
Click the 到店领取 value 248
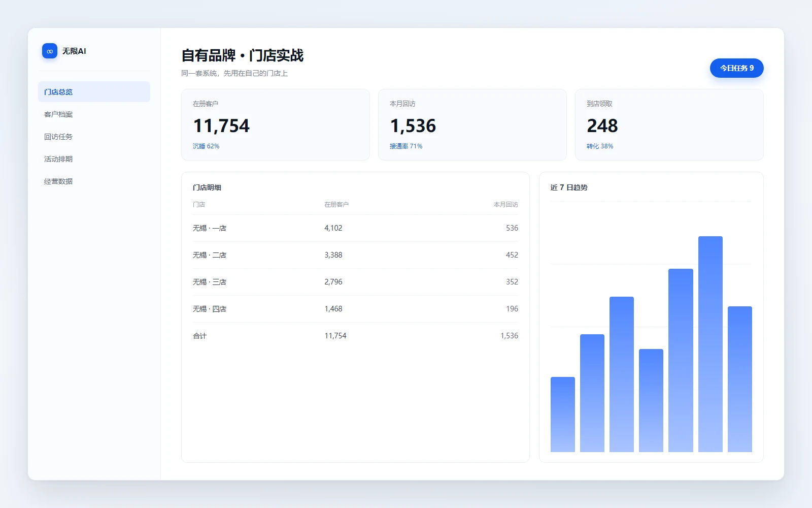tap(602, 125)
